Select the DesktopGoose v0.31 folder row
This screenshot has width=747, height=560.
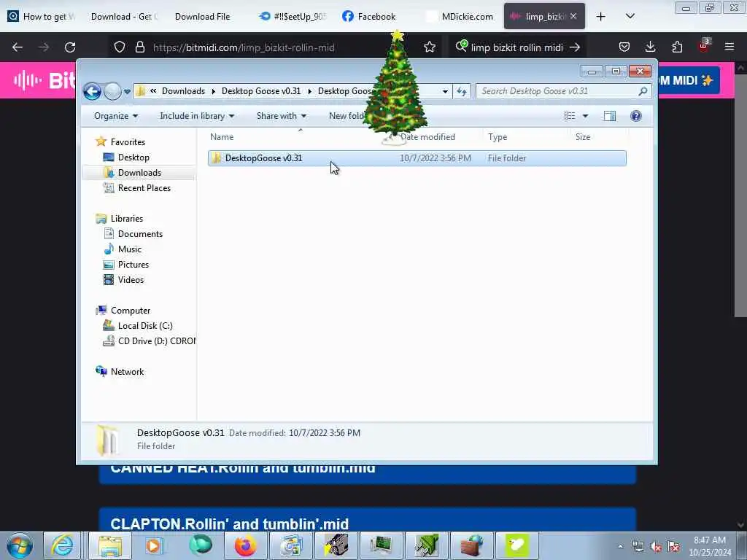(417, 158)
